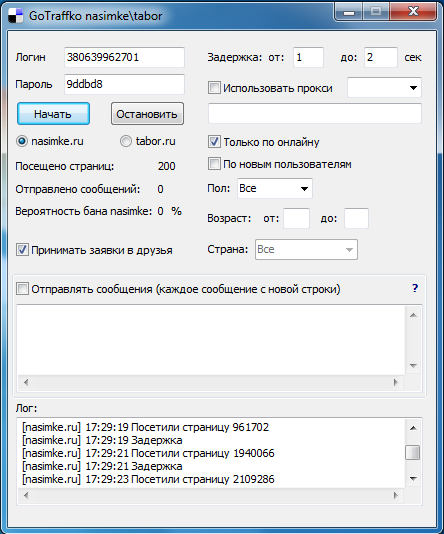This screenshot has width=444, height=534.
Task: Click the GoTraffko app icon in title bar
Action: tap(15, 16)
